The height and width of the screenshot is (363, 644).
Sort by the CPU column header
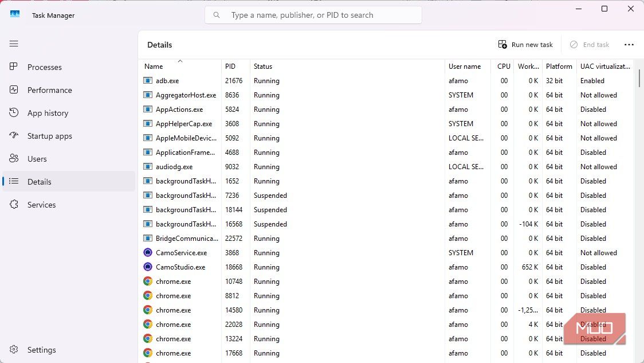(x=502, y=66)
